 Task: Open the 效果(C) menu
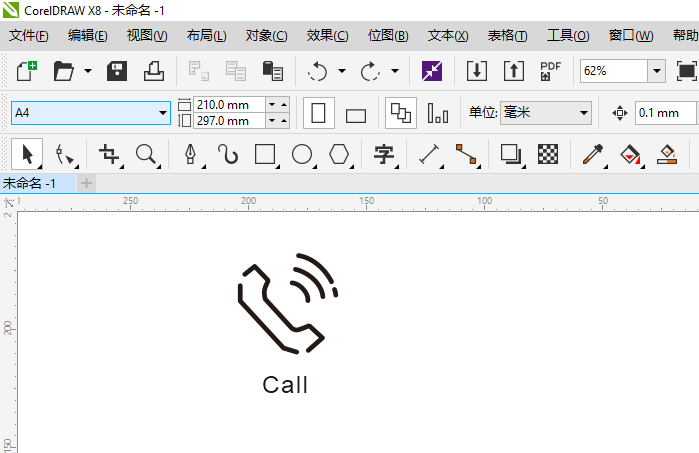click(x=327, y=35)
